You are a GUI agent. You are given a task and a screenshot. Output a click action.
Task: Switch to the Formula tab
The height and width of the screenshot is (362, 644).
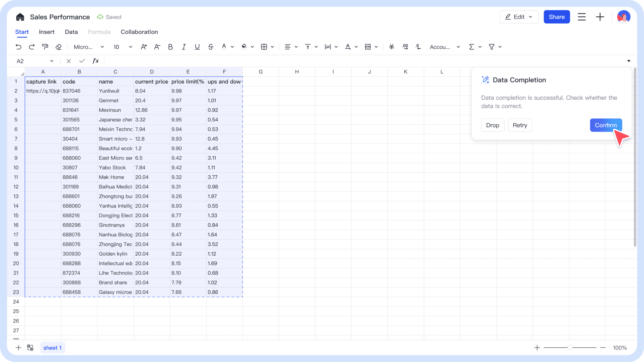[99, 32]
